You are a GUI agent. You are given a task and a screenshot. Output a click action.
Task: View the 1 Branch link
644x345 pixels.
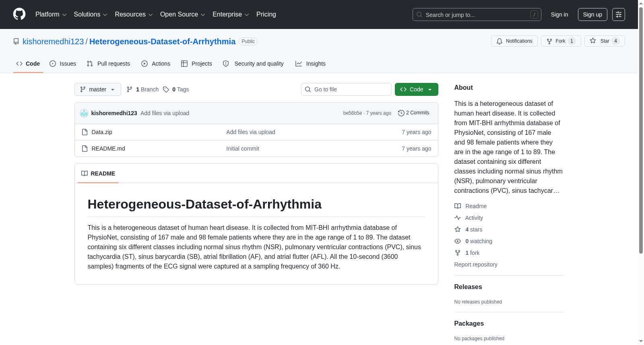coord(142,89)
